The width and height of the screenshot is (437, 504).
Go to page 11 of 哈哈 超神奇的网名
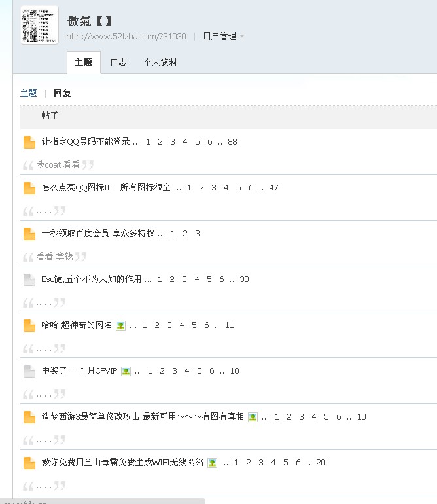(229, 325)
